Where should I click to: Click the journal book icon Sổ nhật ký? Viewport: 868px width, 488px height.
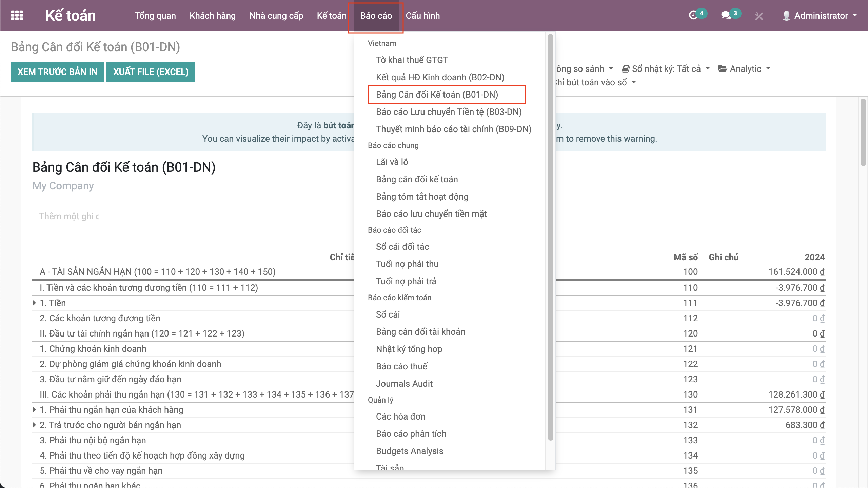pyautogui.click(x=626, y=69)
